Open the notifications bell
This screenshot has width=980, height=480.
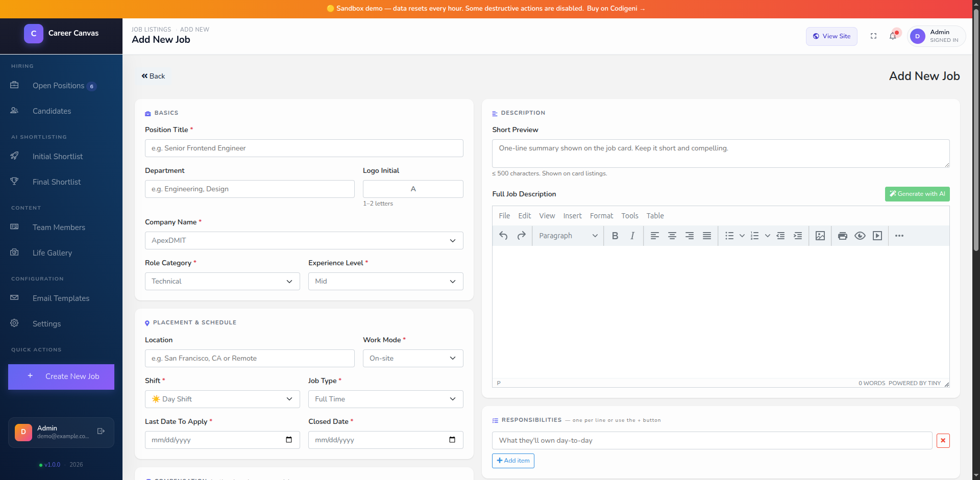[893, 36]
